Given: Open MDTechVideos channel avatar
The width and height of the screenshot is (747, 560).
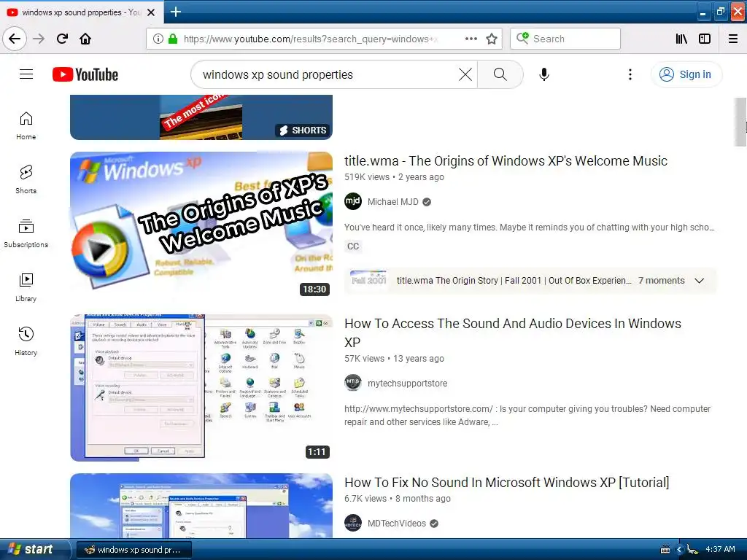Looking at the screenshot, I should click(353, 523).
